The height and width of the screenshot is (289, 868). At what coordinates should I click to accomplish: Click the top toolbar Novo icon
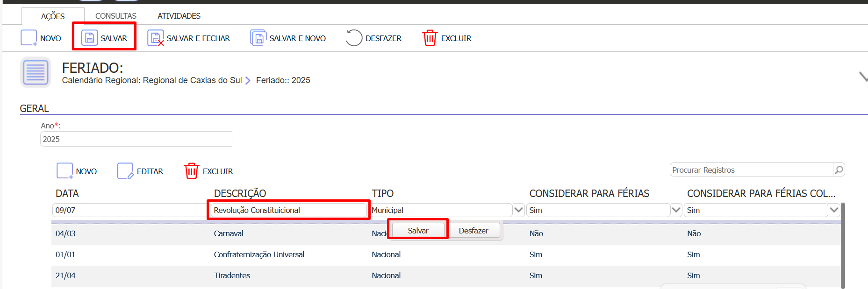click(x=29, y=38)
